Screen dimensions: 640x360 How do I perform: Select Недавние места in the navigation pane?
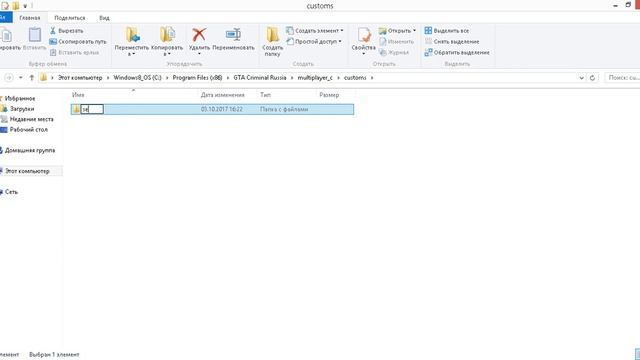[31, 119]
